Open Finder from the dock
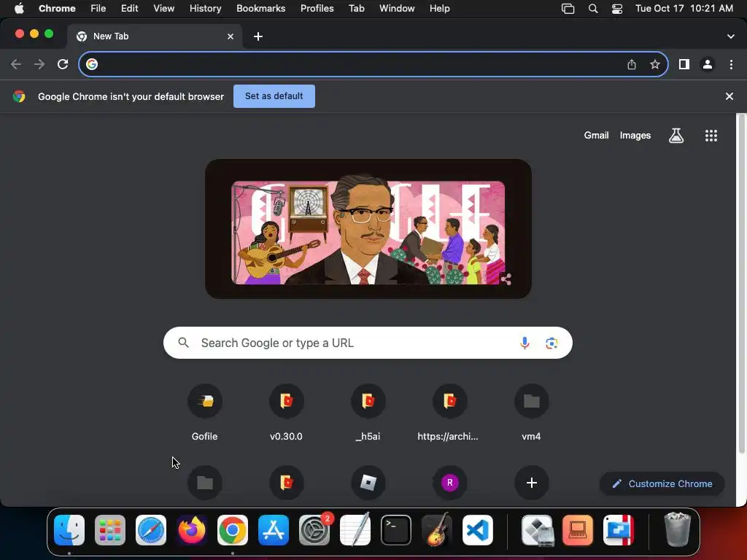The height and width of the screenshot is (560, 747). 69,530
